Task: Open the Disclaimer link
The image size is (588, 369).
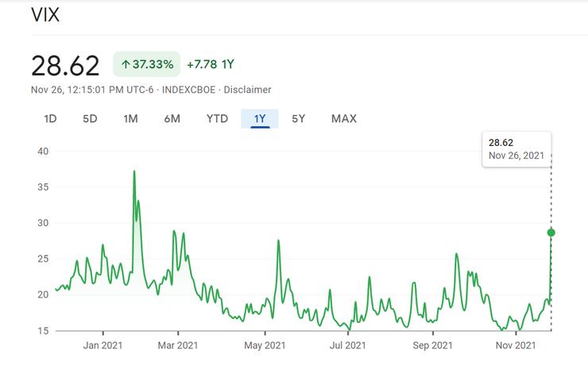Action: (x=247, y=90)
